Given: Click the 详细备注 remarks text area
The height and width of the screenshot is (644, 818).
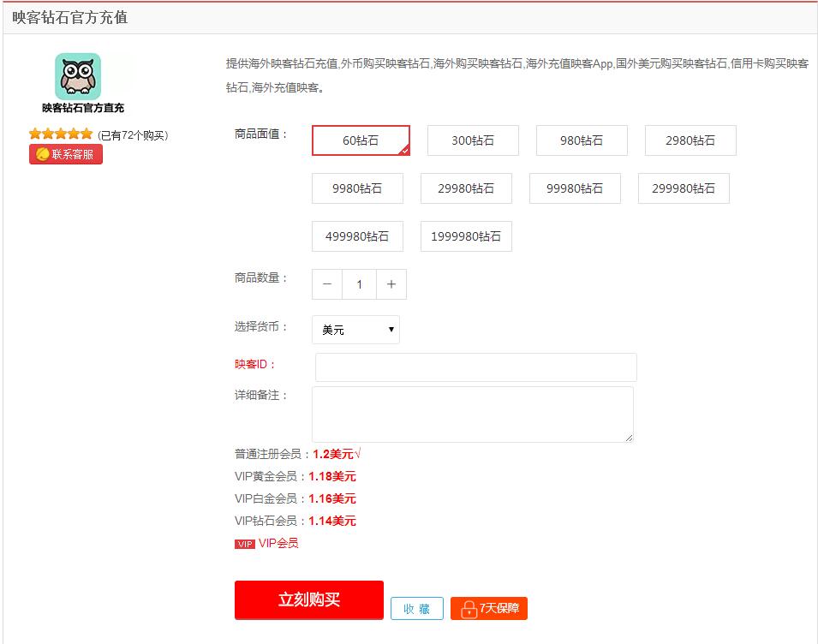Looking at the screenshot, I should (x=473, y=414).
